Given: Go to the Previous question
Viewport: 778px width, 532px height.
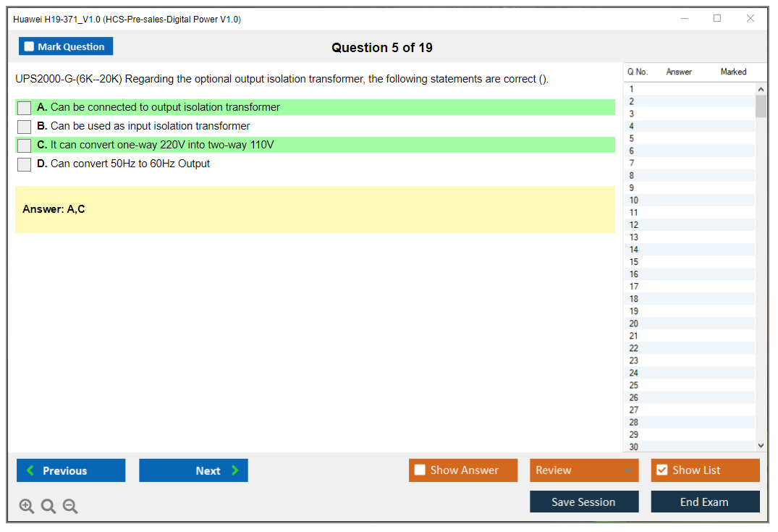Looking at the screenshot, I should pyautogui.click(x=71, y=470).
